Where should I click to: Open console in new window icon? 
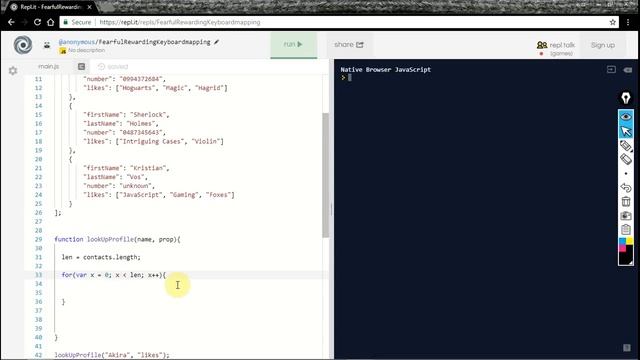tap(611, 69)
